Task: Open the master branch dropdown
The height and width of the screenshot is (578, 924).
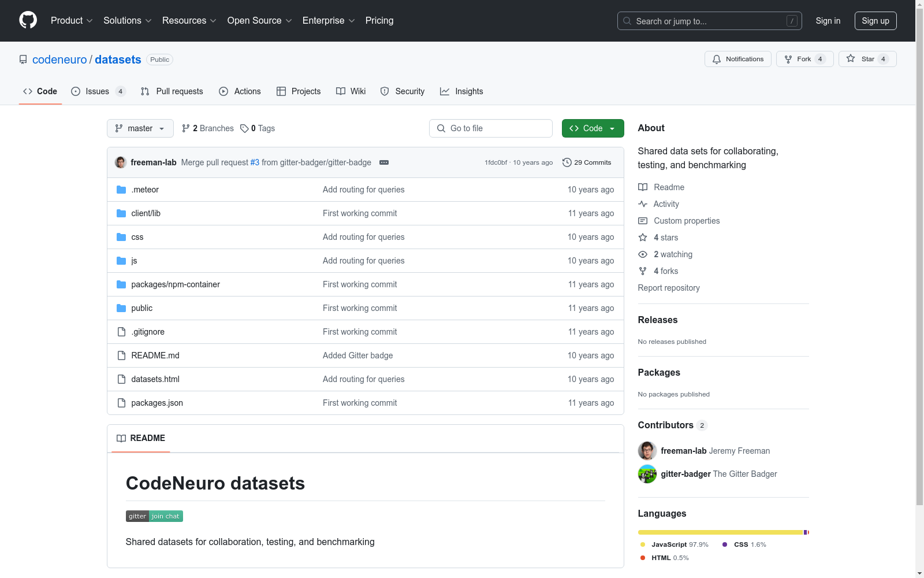Action: pyautogui.click(x=140, y=128)
